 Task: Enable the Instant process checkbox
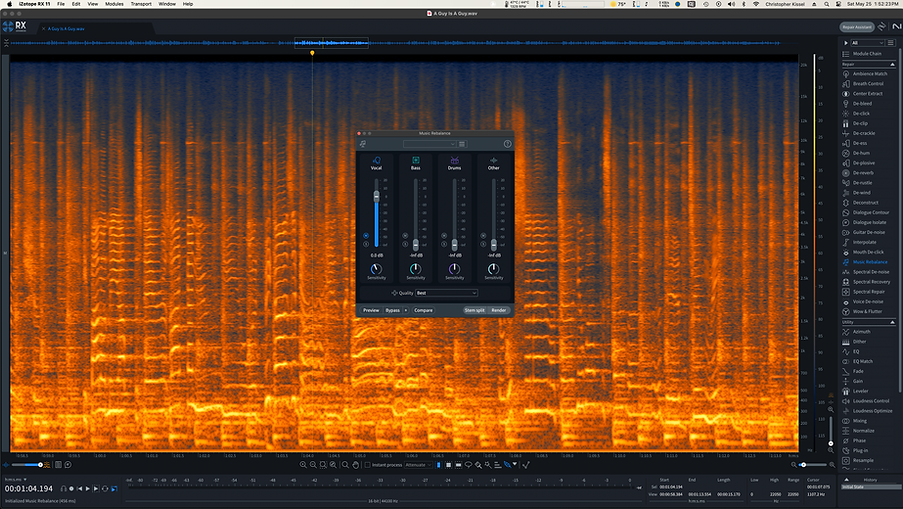coord(367,465)
